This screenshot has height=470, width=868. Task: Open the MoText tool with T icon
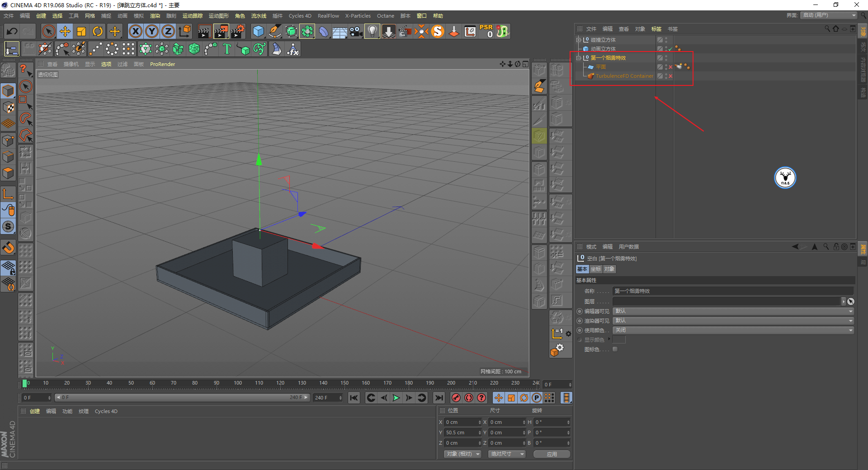point(227,49)
